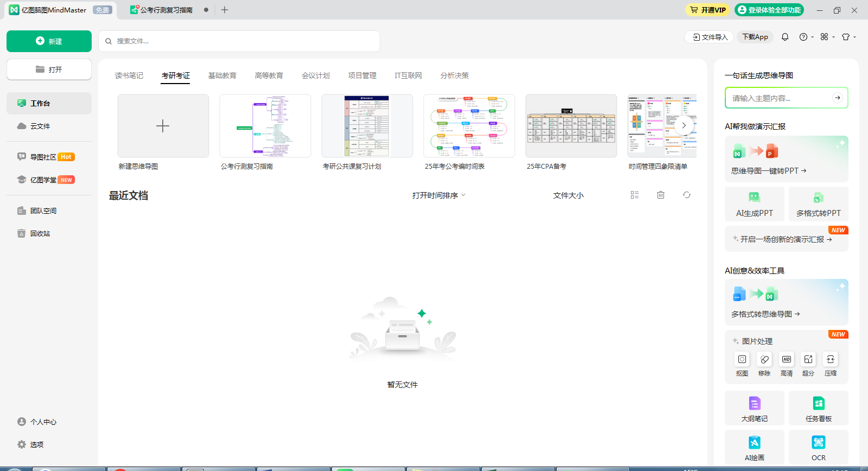Open the AI绘画 tool
This screenshot has width=868, height=471.
tap(755, 447)
